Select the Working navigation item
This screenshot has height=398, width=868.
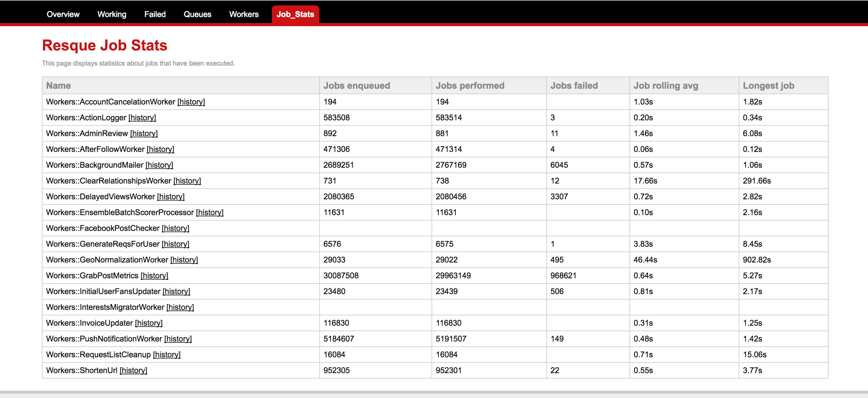click(111, 14)
